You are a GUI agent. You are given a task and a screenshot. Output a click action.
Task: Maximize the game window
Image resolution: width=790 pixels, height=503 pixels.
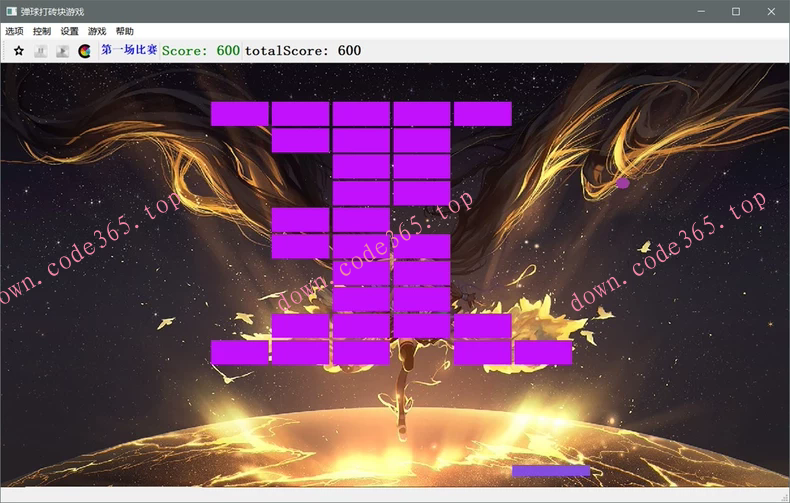click(x=736, y=11)
